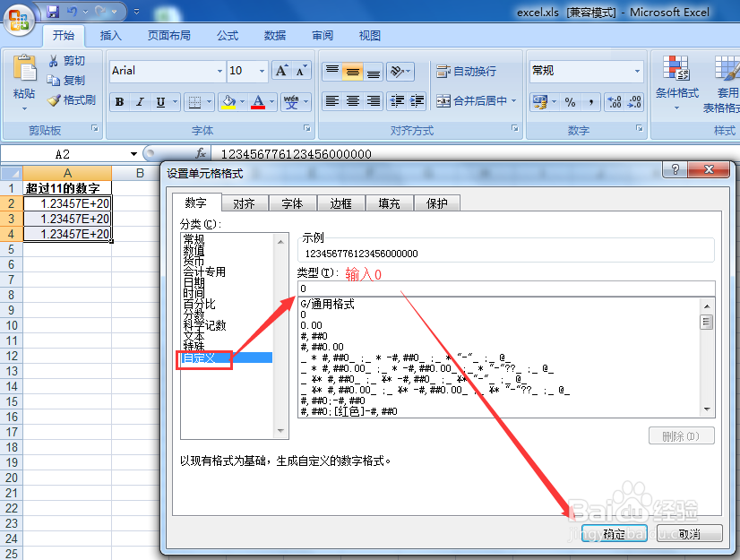Click the Paste clipboard icon

(x=24, y=68)
